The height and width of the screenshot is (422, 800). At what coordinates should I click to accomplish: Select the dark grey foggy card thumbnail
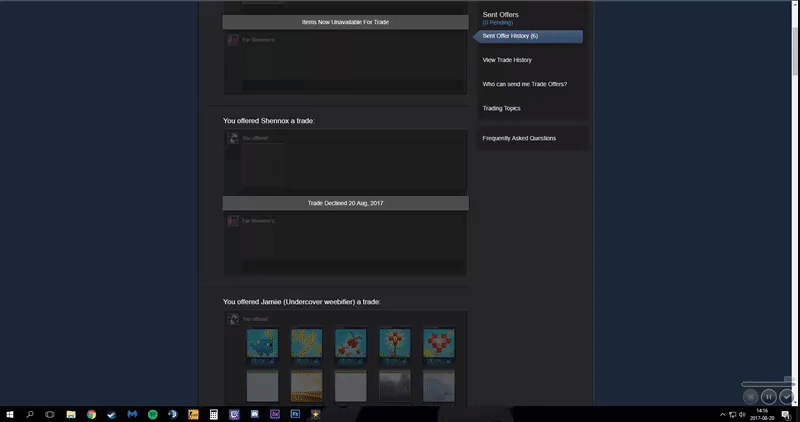[x=395, y=386]
